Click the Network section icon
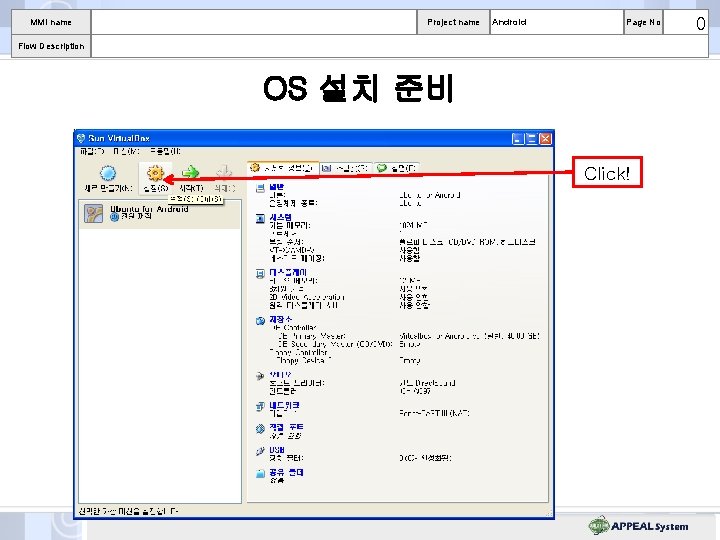 260,406
